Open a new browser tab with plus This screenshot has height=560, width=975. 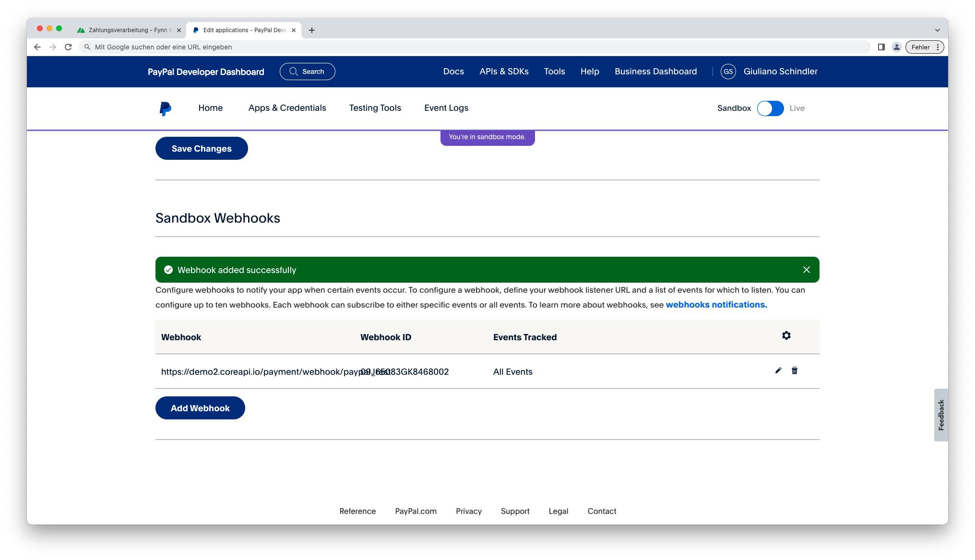coord(312,30)
